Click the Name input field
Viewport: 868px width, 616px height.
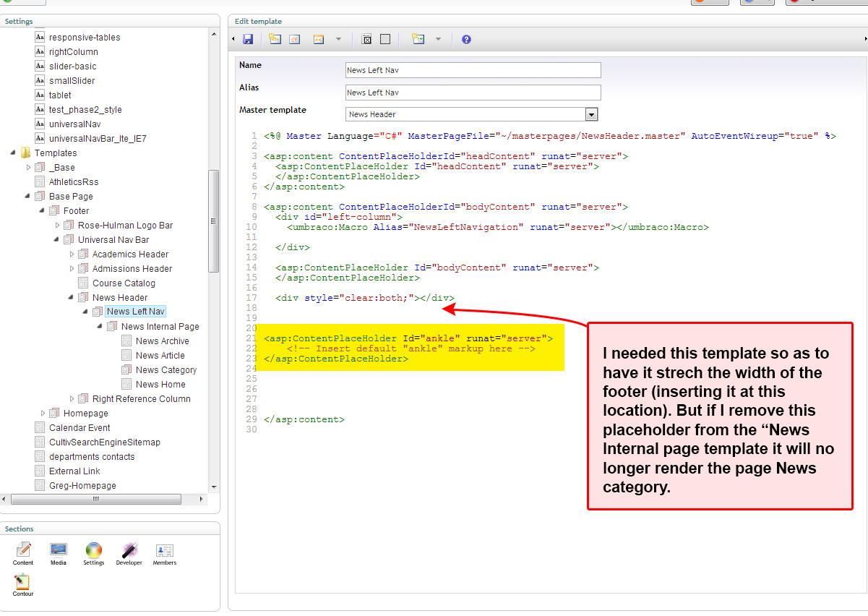[x=473, y=70]
